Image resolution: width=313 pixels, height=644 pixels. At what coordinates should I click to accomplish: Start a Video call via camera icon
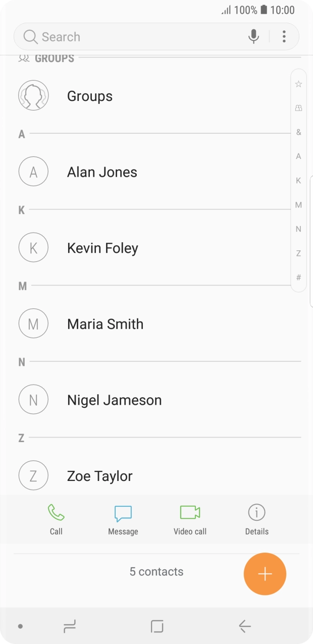[x=190, y=513]
